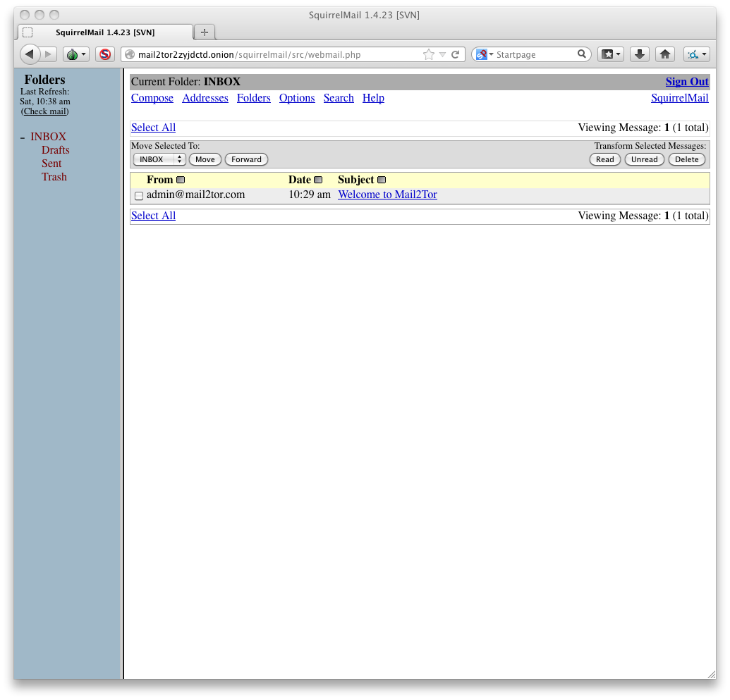Reload the page with the refresh icon
Viewport: 730px width, 700px height.
(x=456, y=54)
